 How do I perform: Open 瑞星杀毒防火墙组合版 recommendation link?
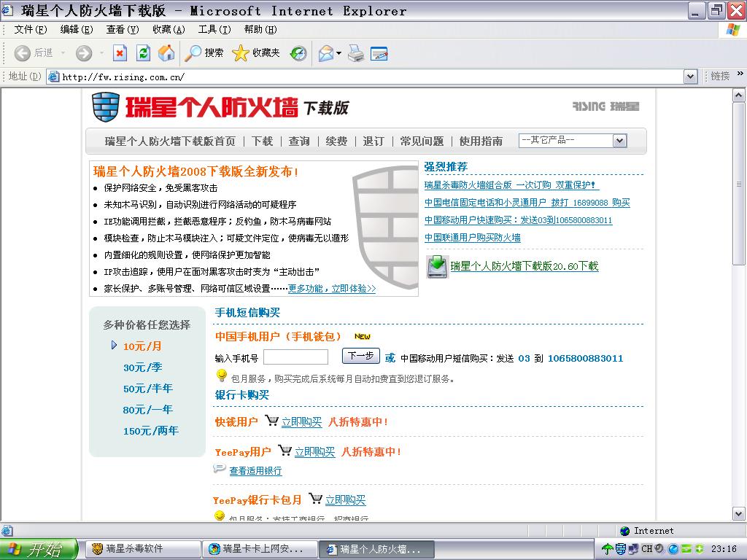click(511, 184)
